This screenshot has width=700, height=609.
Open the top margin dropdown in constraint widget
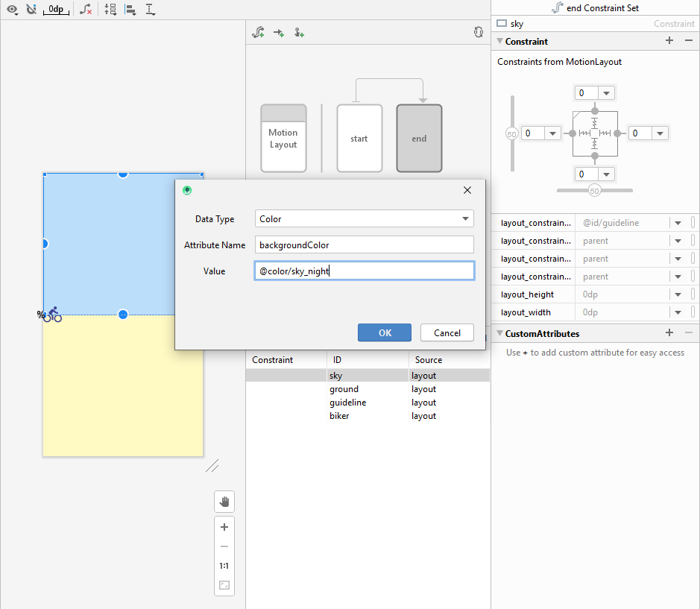(x=607, y=93)
